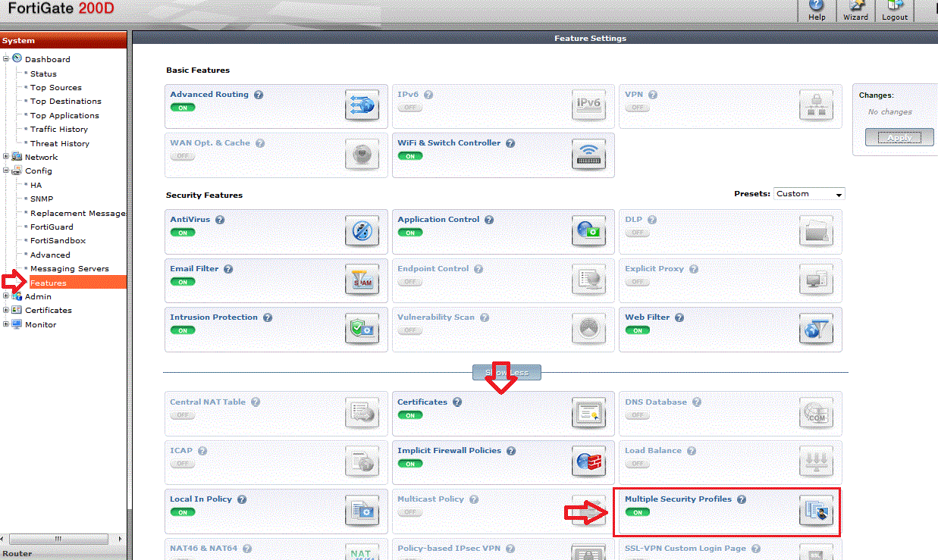The width and height of the screenshot is (938, 560).
Task: Open Traffic History in the sidebar
Action: [59, 129]
